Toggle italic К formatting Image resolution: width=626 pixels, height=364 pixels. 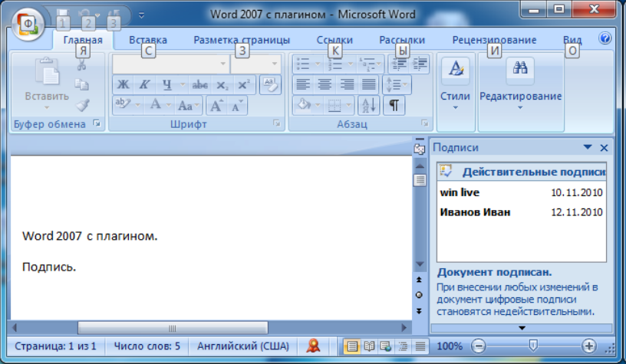tap(144, 84)
